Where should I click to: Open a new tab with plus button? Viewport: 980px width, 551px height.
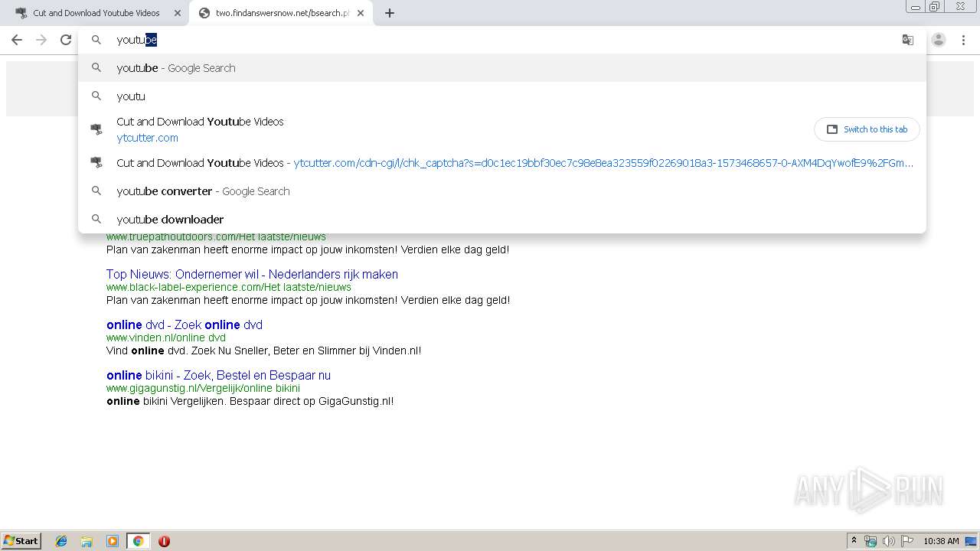click(x=390, y=13)
